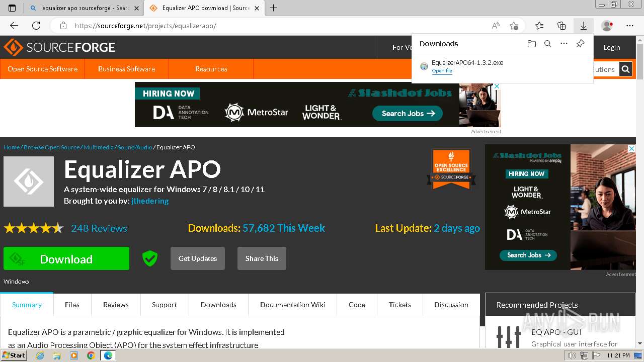Open the Summary tab
This screenshot has height=362, width=644.
[x=27, y=305]
